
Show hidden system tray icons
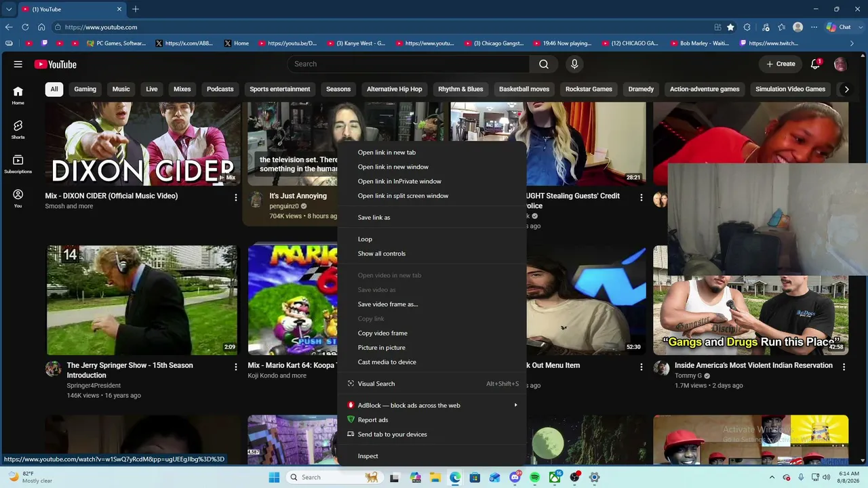(x=772, y=477)
